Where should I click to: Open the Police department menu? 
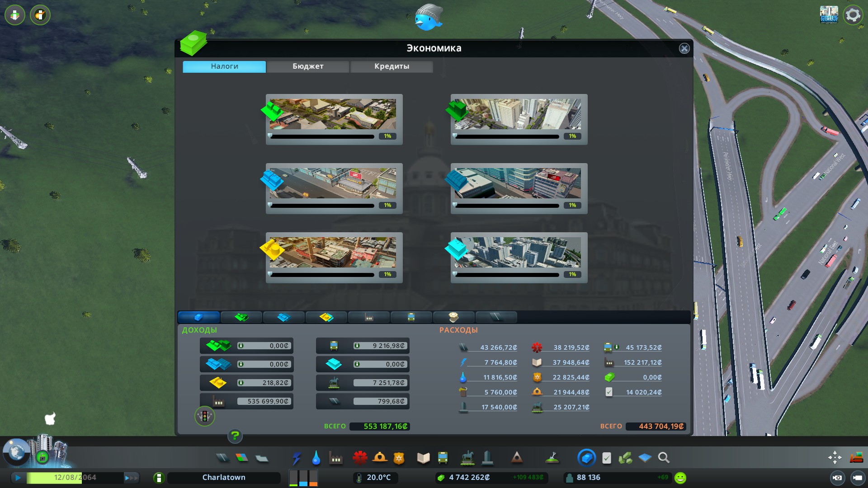399,458
